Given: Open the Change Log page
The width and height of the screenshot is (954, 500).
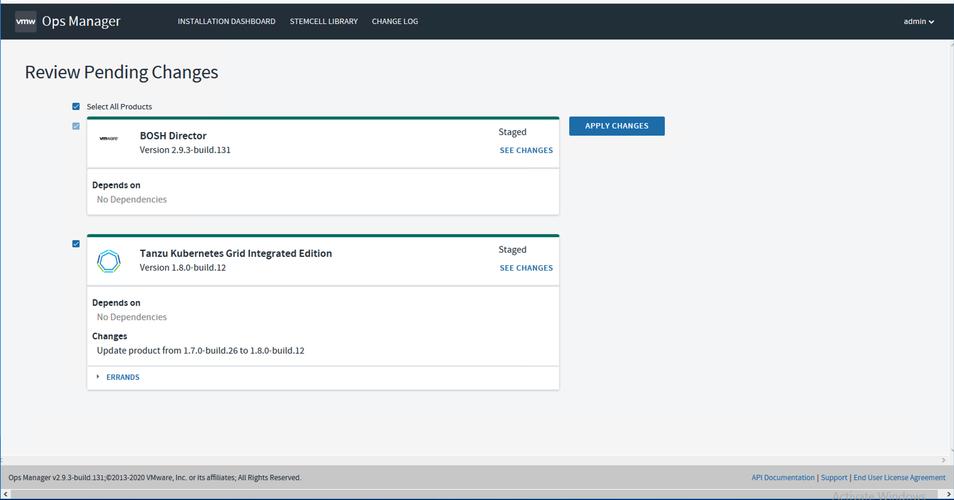Looking at the screenshot, I should [x=395, y=21].
